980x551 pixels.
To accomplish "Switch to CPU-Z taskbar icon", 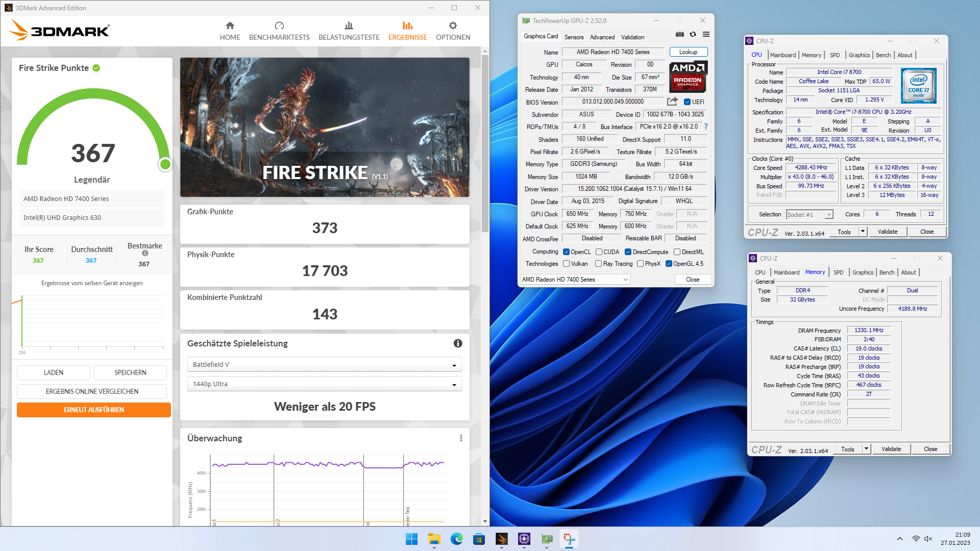I will (x=524, y=539).
